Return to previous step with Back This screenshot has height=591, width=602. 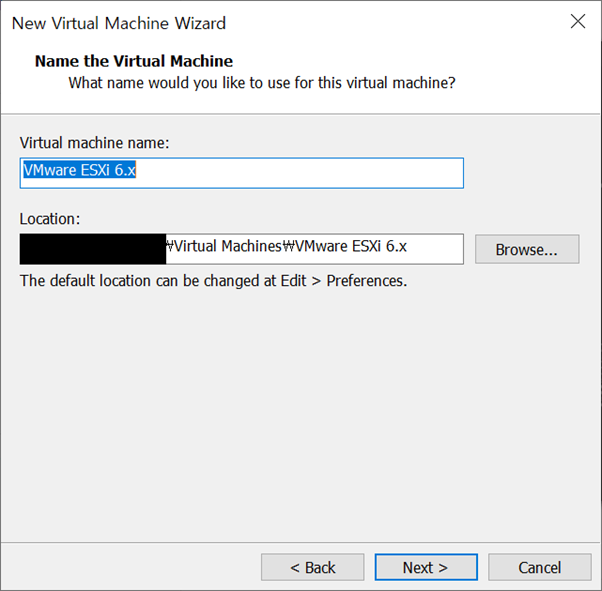(x=312, y=567)
